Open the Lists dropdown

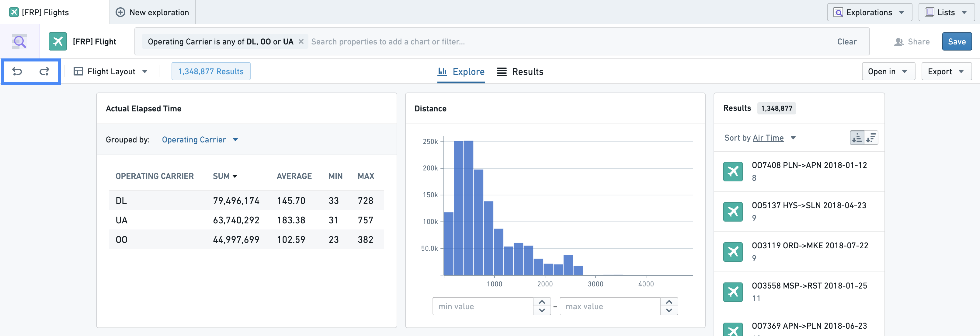tap(946, 12)
